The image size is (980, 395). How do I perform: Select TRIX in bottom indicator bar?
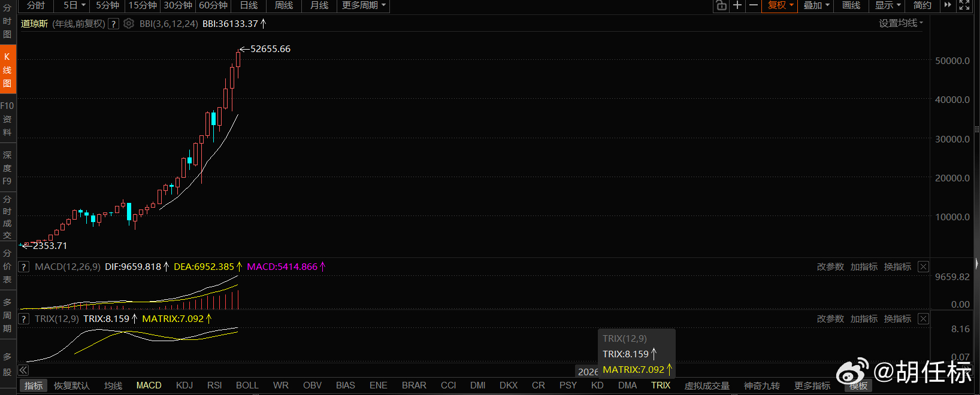661,385
